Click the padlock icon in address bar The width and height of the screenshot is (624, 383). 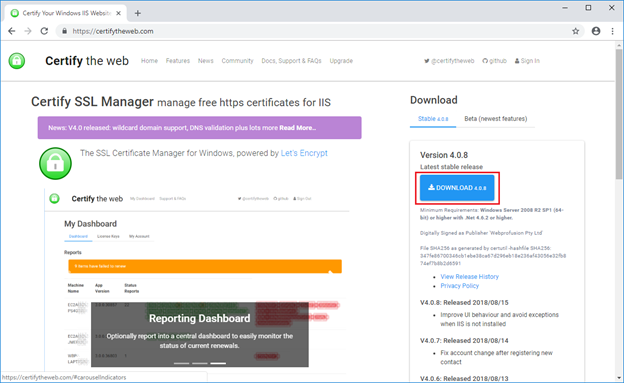click(64, 31)
